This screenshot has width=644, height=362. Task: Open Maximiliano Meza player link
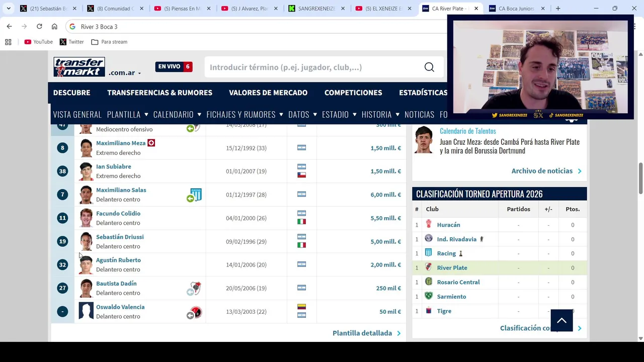[x=121, y=143]
